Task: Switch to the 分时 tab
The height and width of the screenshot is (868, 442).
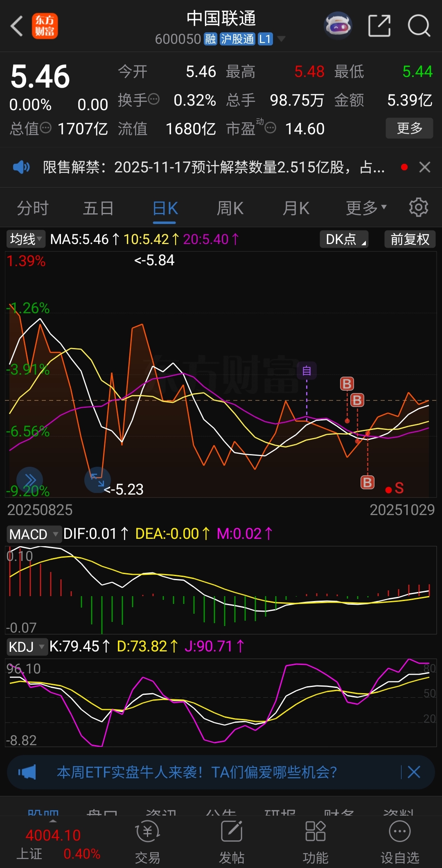Action: tap(33, 208)
